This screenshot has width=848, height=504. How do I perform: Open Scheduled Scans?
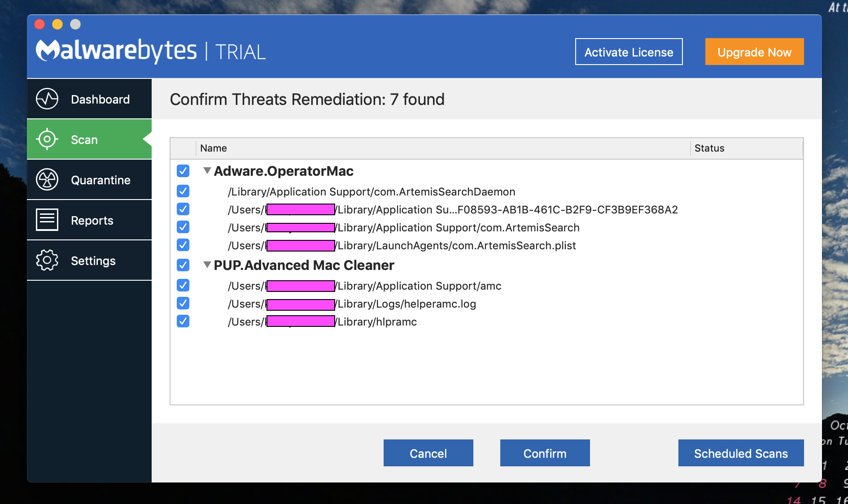pos(741,453)
